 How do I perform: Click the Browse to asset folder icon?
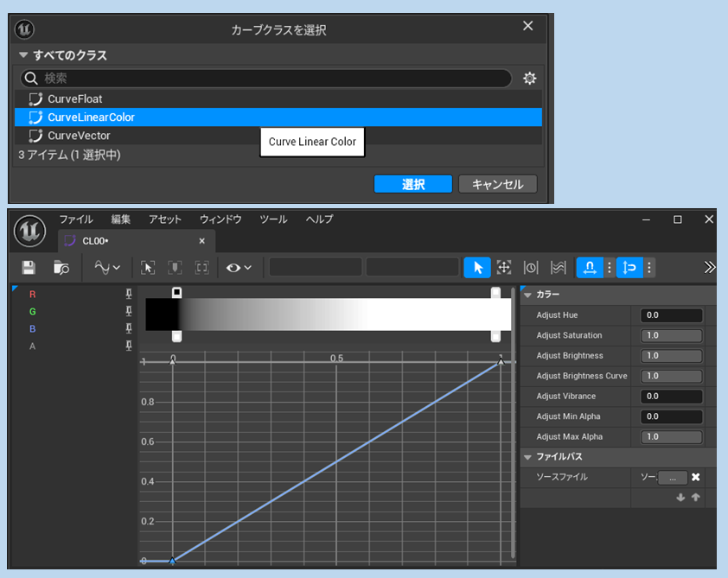(61, 268)
